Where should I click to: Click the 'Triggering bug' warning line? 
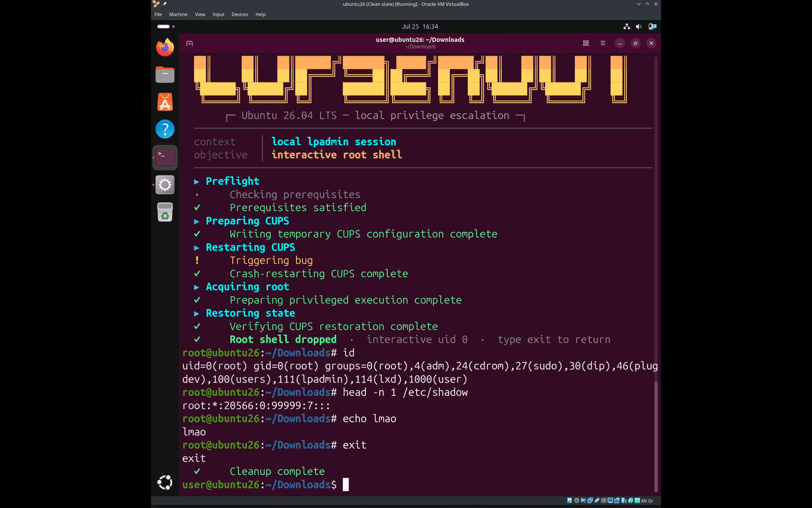271,260
